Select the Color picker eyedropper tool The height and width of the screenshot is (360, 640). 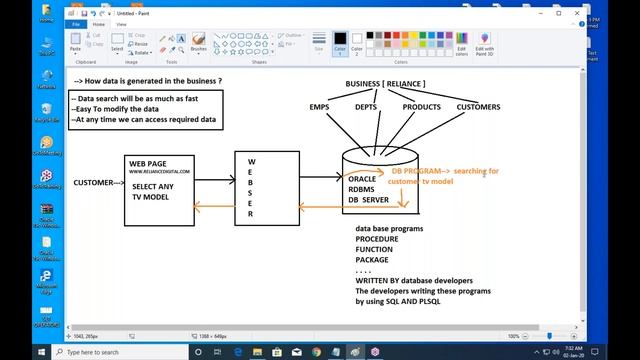click(172, 50)
